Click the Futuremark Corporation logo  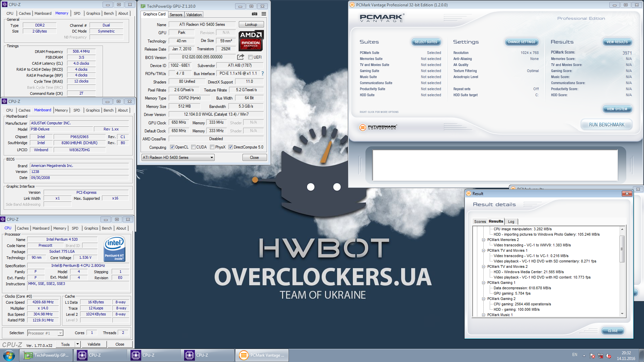point(378,127)
